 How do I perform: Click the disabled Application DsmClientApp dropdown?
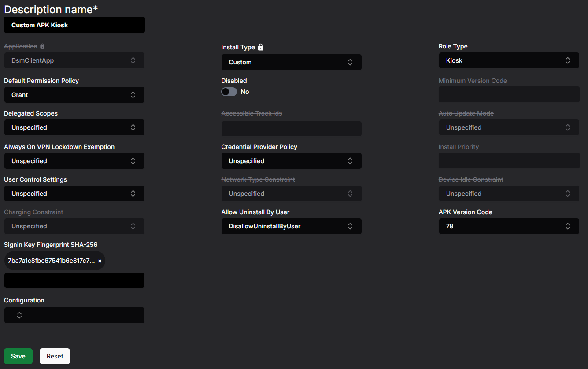74,60
